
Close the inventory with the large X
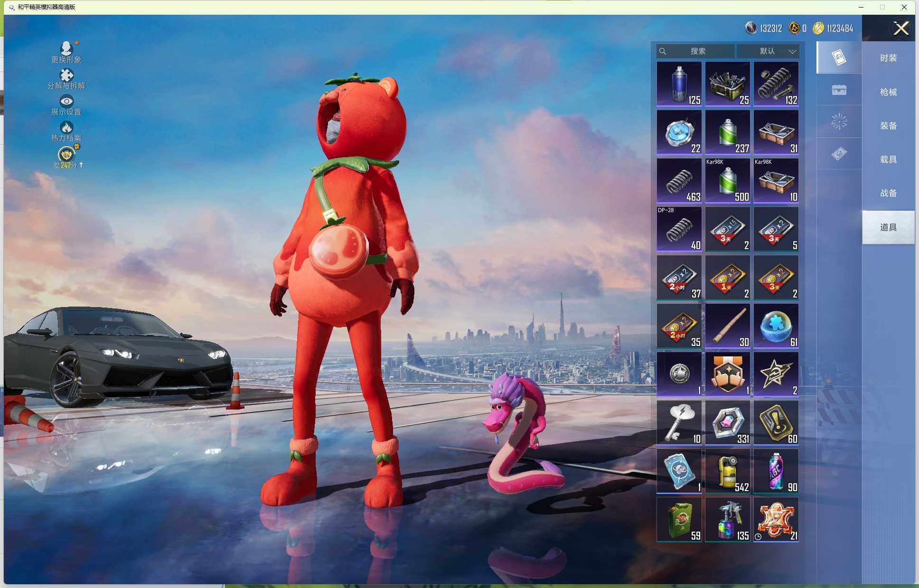(x=900, y=28)
